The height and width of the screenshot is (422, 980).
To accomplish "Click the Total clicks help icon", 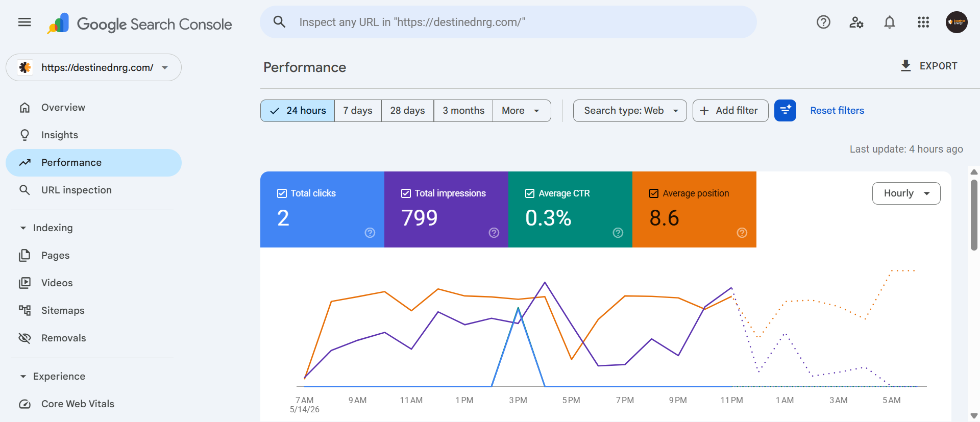I will pyautogui.click(x=370, y=233).
